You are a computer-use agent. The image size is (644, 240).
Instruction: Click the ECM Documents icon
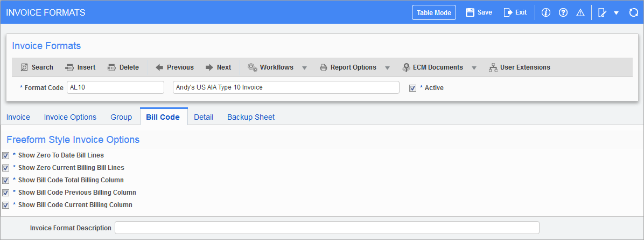tap(406, 67)
